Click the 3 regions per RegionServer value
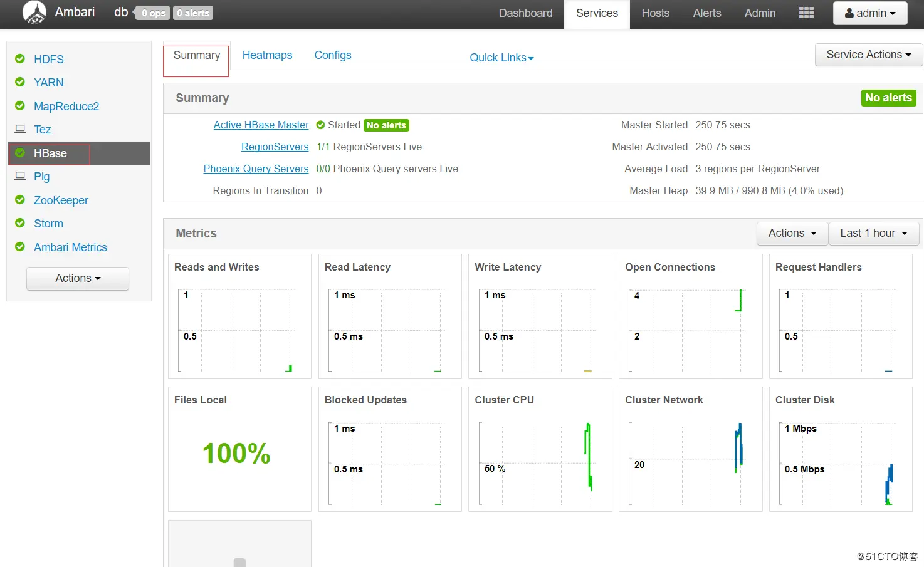 tap(757, 169)
